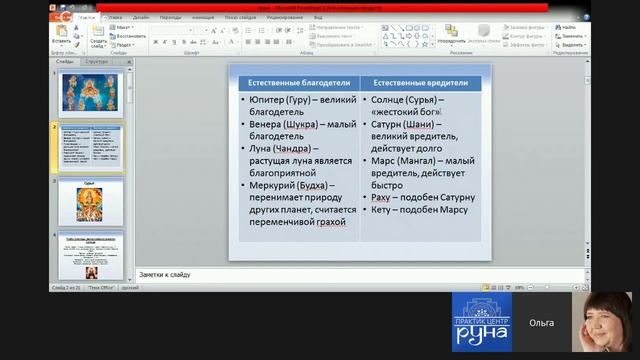The height and width of the screenshot is (360, 640).
Task: Open Выровнять текст align text dropdown
Action: tap(333, 36)
